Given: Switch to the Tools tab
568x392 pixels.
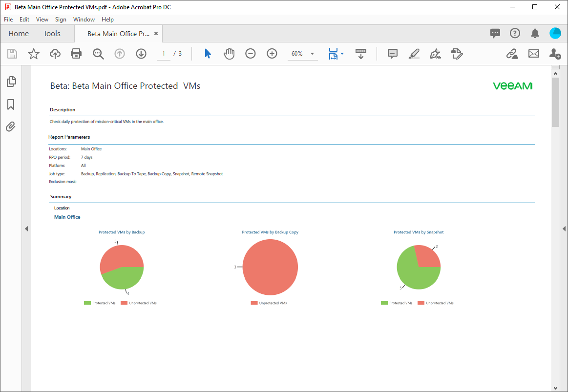Looking at the screenshot, I should coord(52,34).
